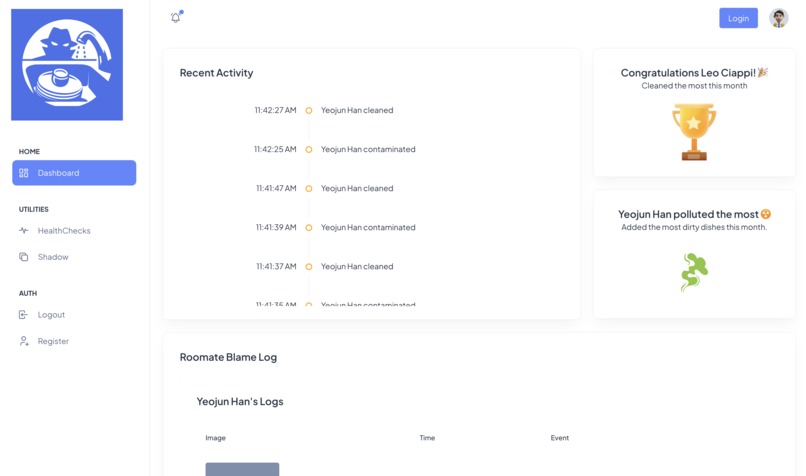
Task: Click the gold trophy image
Action: coord(694,132)
